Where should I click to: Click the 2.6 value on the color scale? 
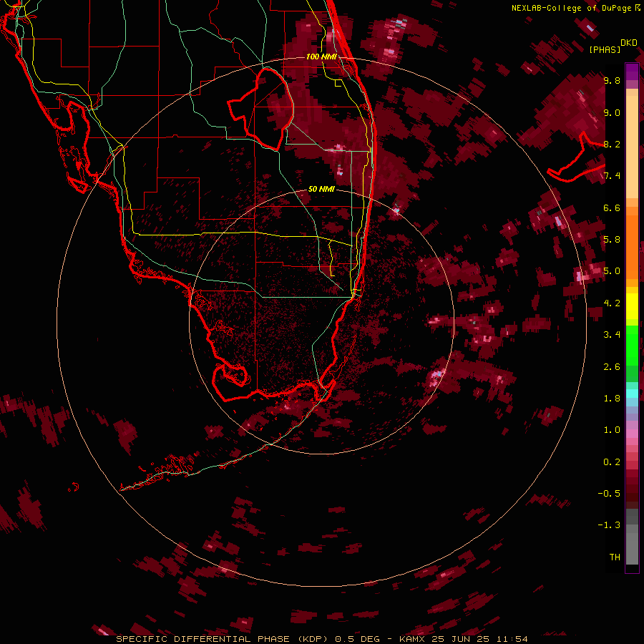(x=612, y=367)
